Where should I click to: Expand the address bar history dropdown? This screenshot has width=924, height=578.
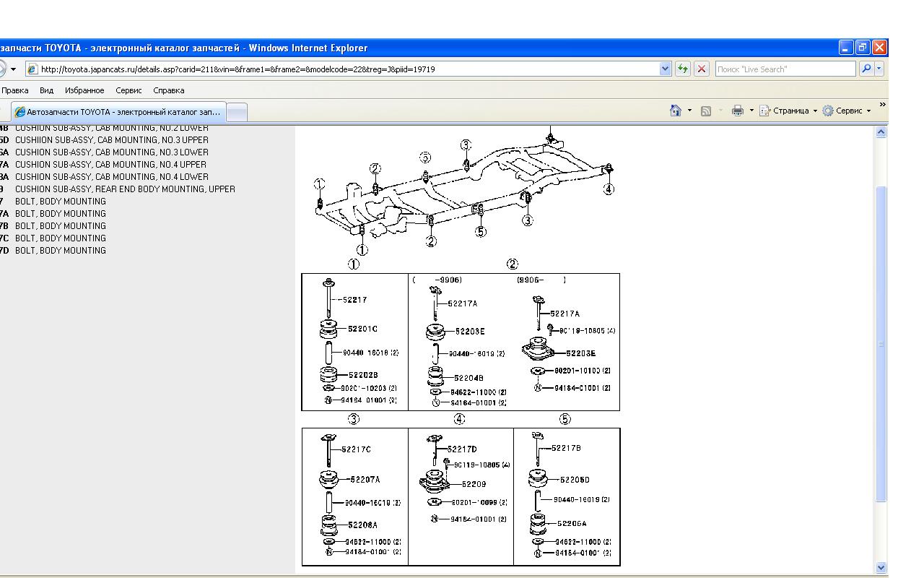tap(665, 69)
